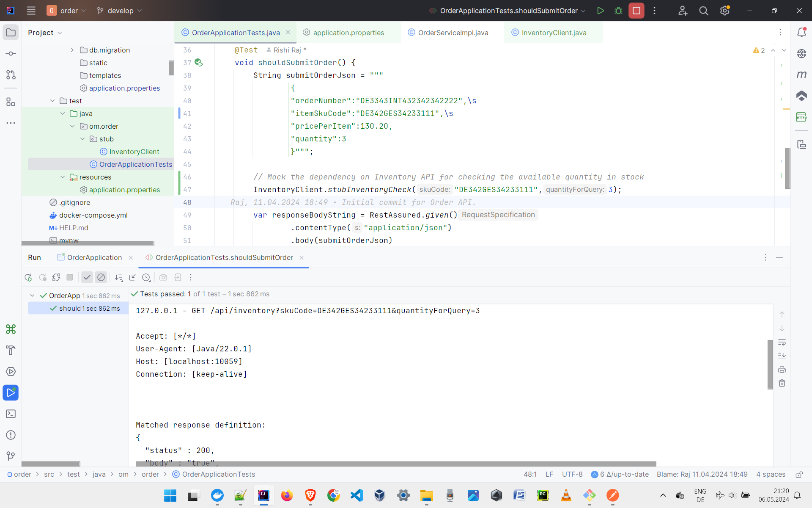Viewport: 812px width, 508px height.
Task: Click the Debug/bug icon in toolbar
Action: coord(618,11)
